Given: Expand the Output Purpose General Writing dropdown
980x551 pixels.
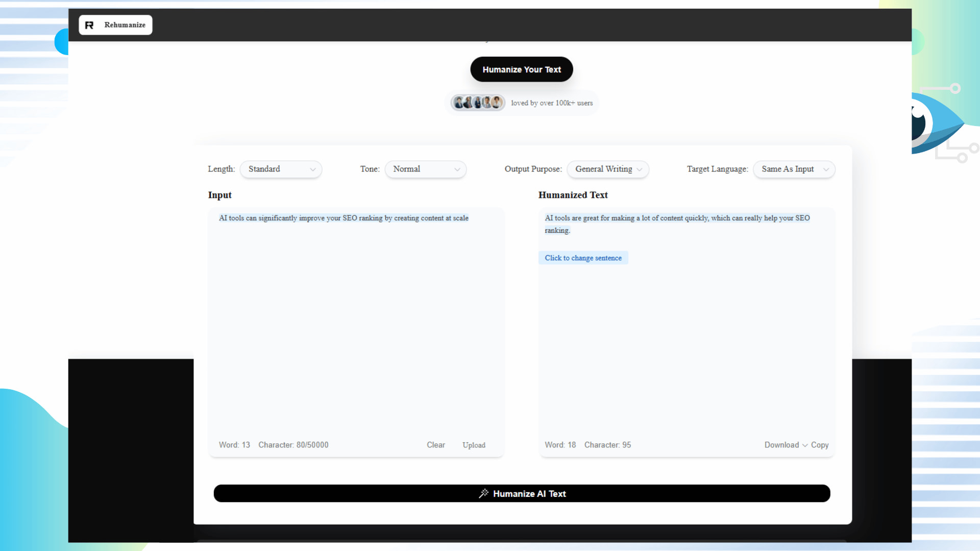Looking at the screenshot, I should [x=607, y=169].
